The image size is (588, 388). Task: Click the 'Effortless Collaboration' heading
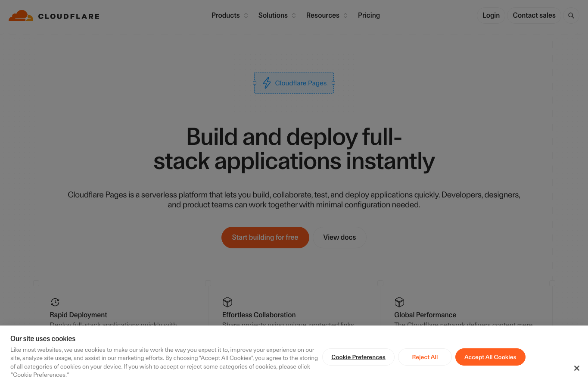coord(259,315)
